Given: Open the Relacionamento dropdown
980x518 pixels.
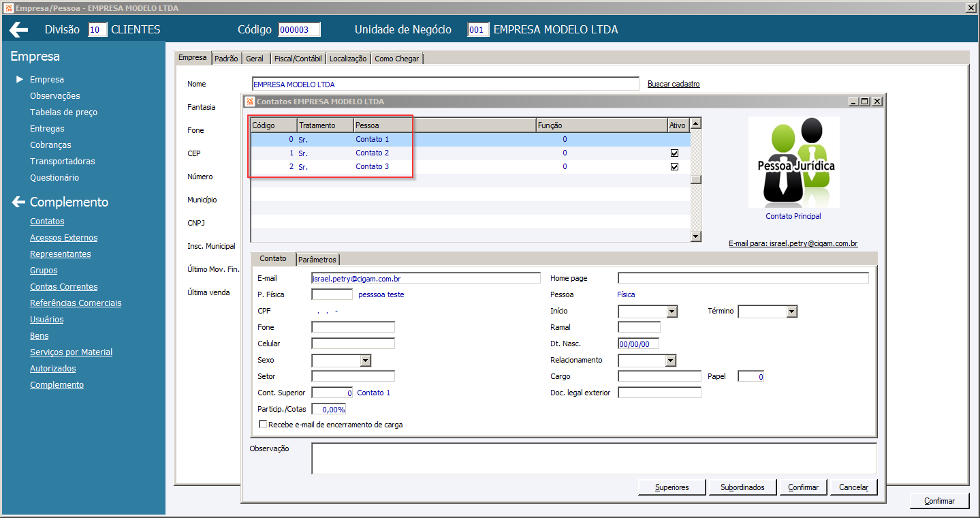Looking at the screenshot, I should (x=671, y=361).
